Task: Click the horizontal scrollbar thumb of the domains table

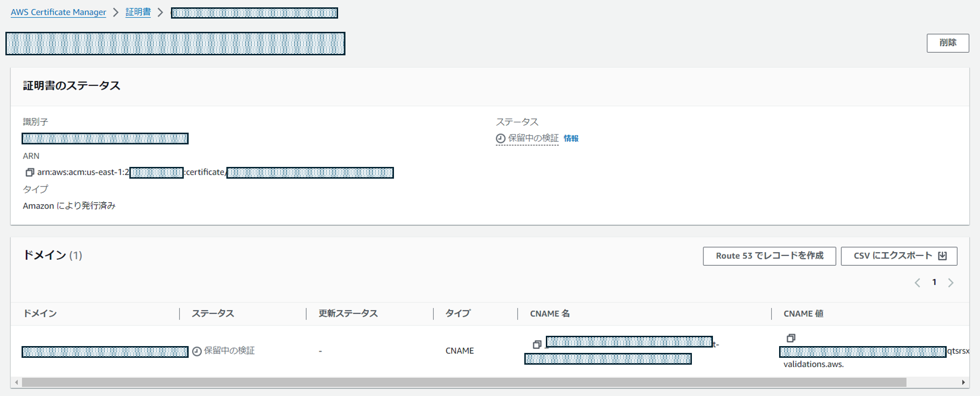Action: click(464, 382)
